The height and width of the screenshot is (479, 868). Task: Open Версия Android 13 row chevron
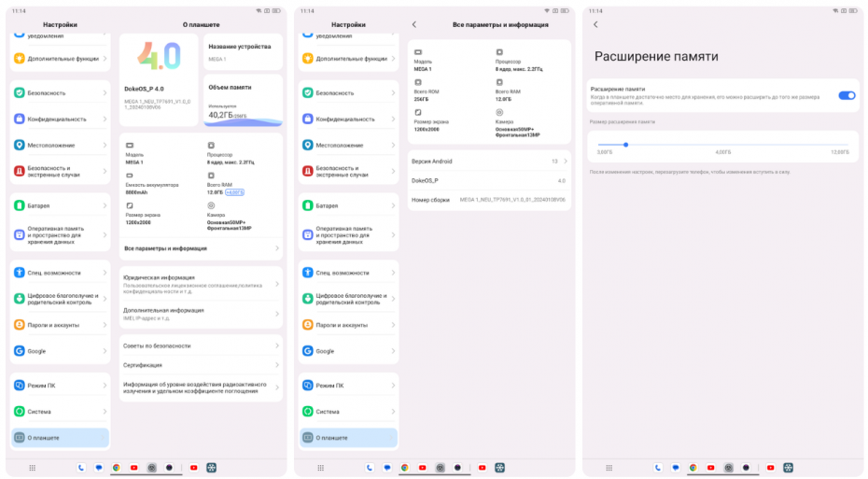pos(566,162)
